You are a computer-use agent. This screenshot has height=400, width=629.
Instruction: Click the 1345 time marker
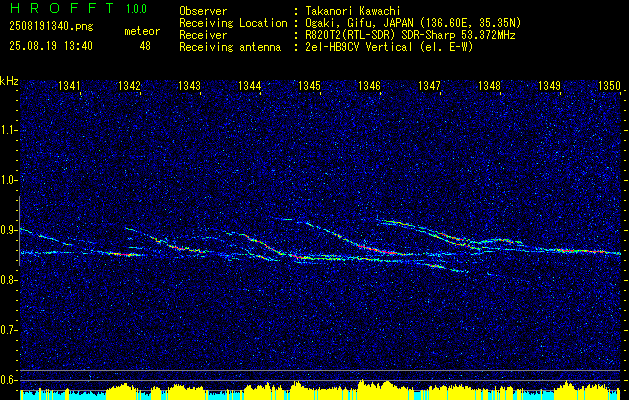[310, 86]
